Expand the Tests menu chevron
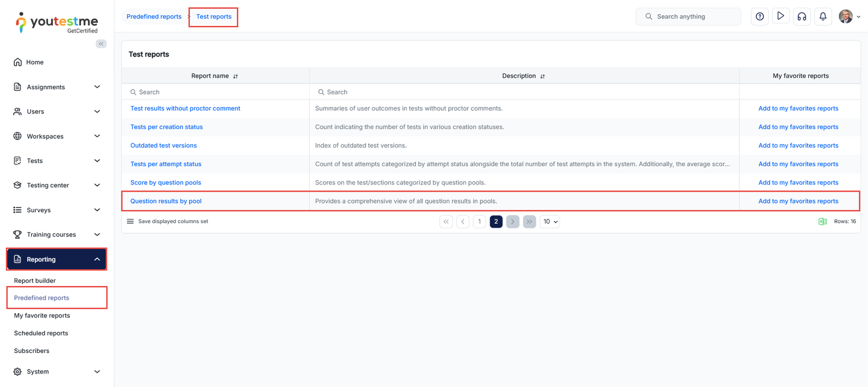868x387 pixels. click(x=97, y=161)
